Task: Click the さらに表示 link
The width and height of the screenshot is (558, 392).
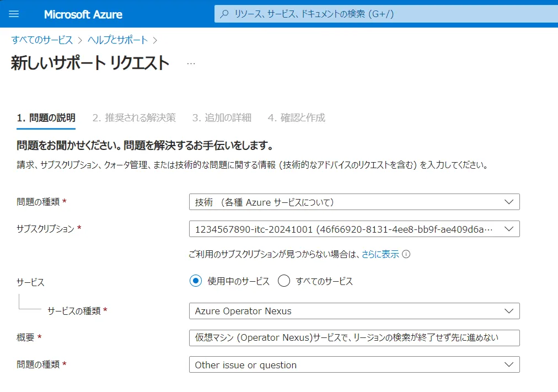Action: pos(380,254)
